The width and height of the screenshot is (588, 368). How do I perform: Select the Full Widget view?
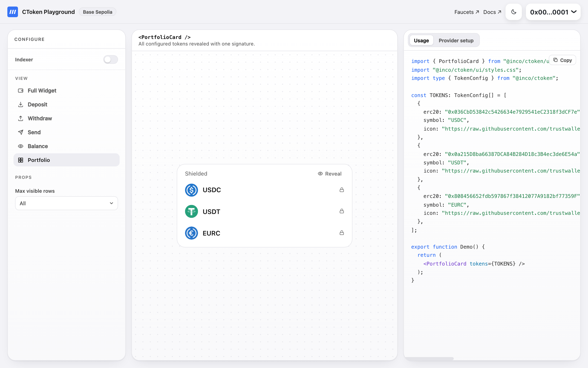[66, 91]
